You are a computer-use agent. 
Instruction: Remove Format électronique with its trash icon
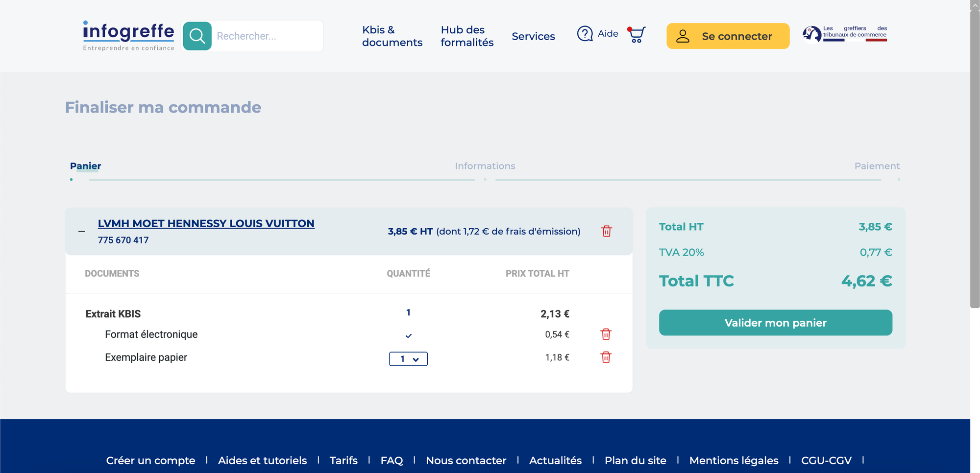click(606, 334)
